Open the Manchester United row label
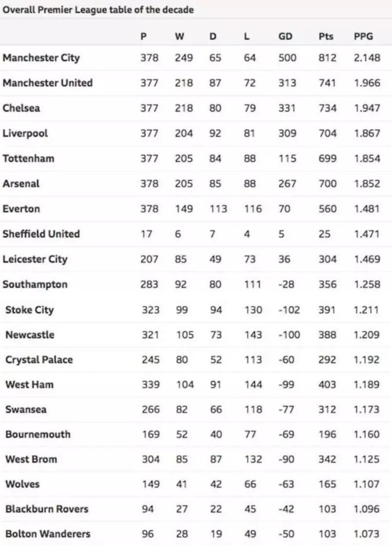This screenshot has height=547, width=392. coord(47,83)
